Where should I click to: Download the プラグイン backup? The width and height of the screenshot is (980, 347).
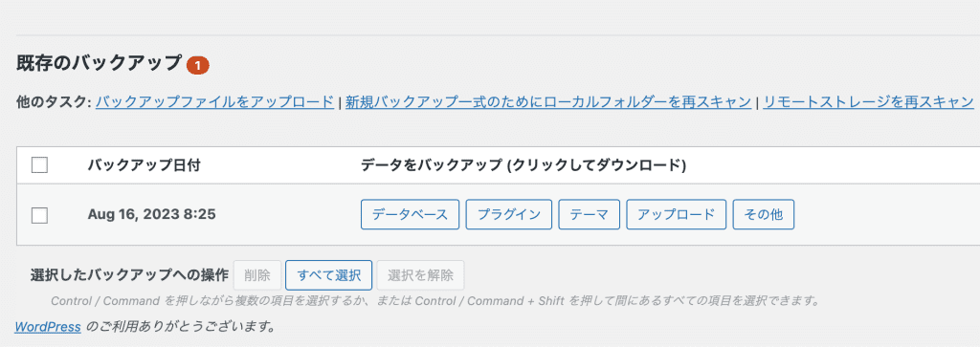[x=509, y=215]
